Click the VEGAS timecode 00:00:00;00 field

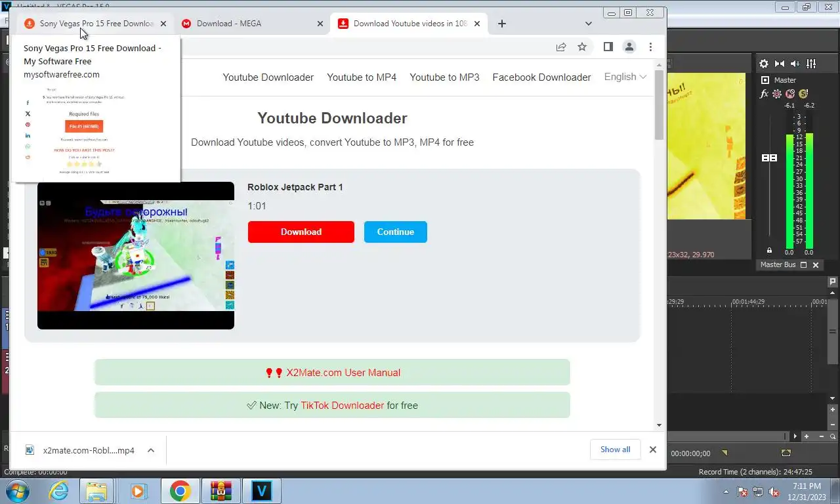690,453
